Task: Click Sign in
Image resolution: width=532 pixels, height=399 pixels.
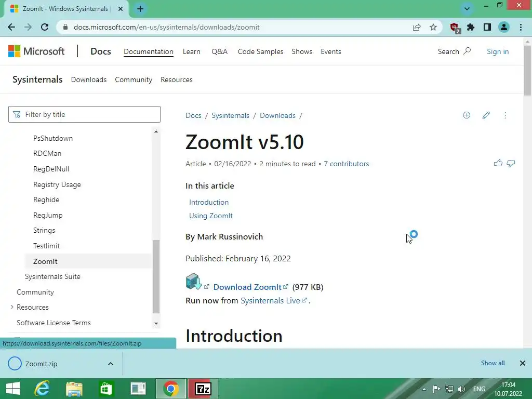Action: (498, 51)
